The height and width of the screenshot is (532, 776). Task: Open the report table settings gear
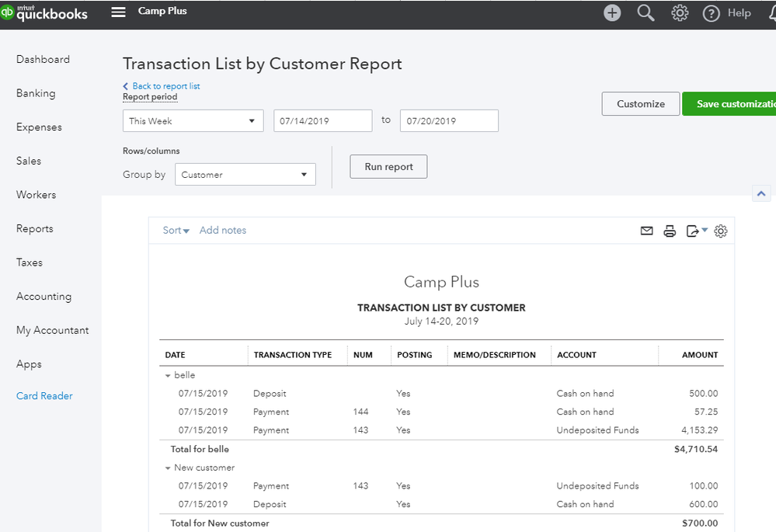(x=721, y=231)
